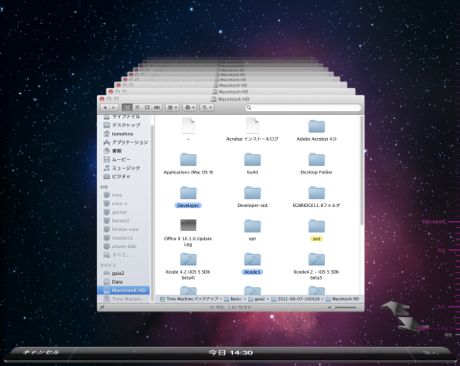Click the status bar's left corner icon
The image size is (460, 366).
[102, 307]
